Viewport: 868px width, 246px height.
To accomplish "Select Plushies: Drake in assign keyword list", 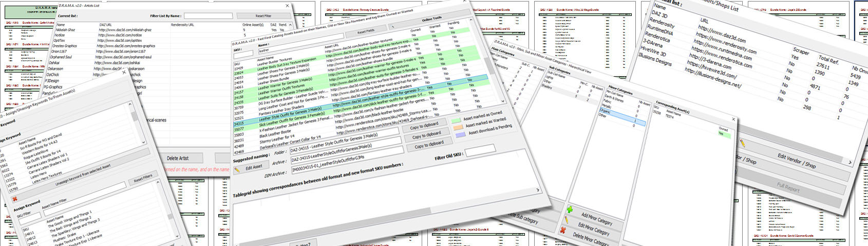I will [x=65, y=237].
